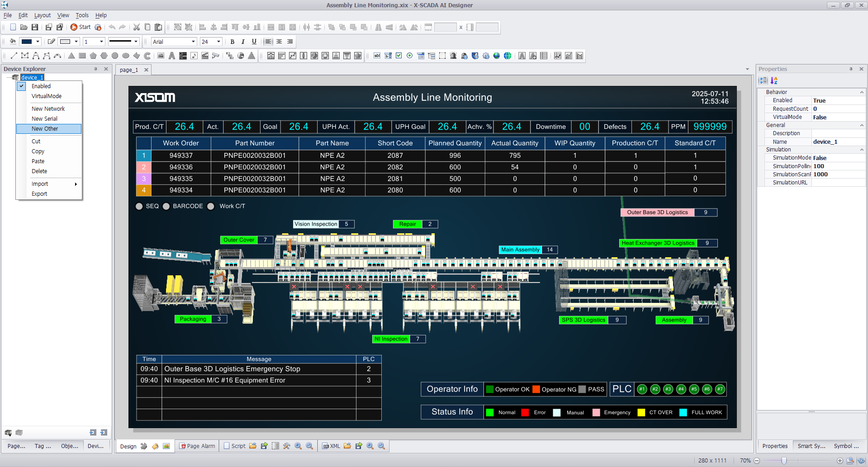Insert a music sound object
The height and width of the screenshot is (467, 868).
pyautogui.click(x=194, y=56)
